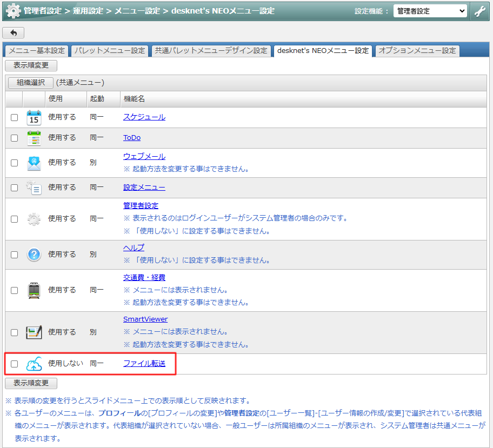Viewport: 493px width, 448px height.
Task: Go to 共通パレットメニューデザイン設定 tab
Action: coord(211,51)
